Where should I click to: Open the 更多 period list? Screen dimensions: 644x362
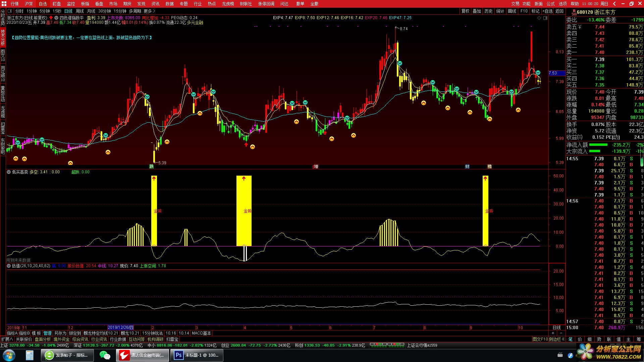tap(150, 11)
